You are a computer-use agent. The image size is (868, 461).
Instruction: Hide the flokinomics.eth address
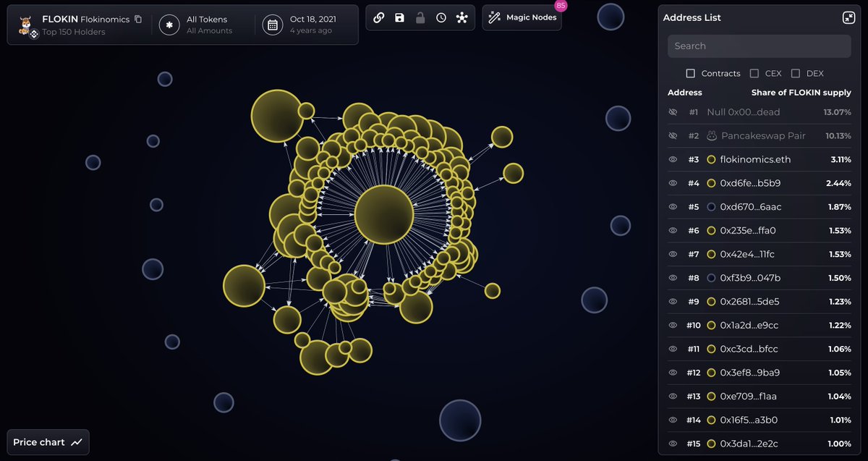click(673, 159)
